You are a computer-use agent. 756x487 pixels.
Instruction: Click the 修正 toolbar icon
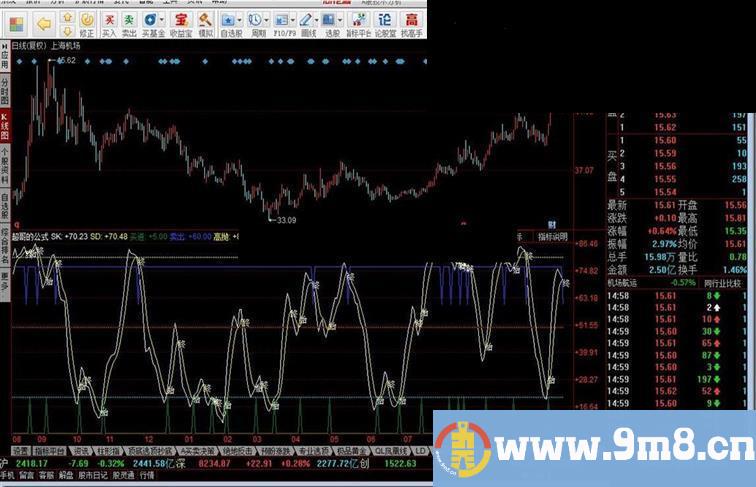(87, 21)
